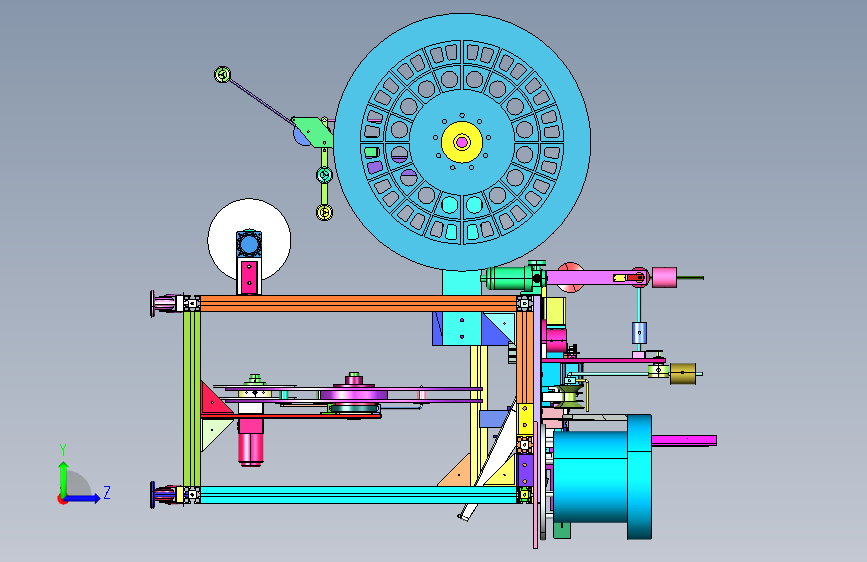The image size is (867, 562).
Task: Select the orange top frame beam
Action: tap(358, 304)
